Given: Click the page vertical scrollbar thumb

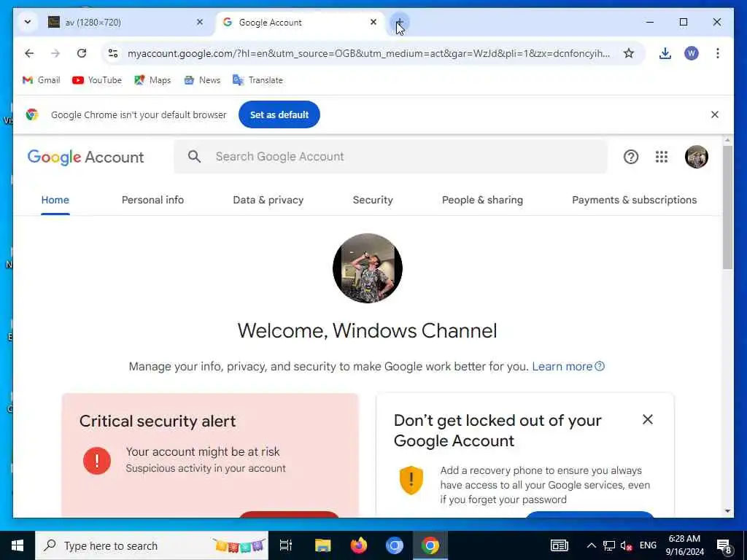Looking at the screenshot, I should [727, 207].
